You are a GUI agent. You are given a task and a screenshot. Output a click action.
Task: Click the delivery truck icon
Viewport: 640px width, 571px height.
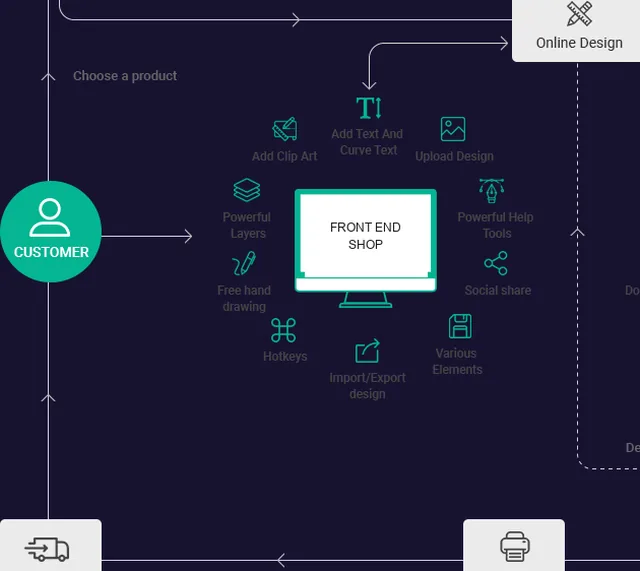point(47,549)
